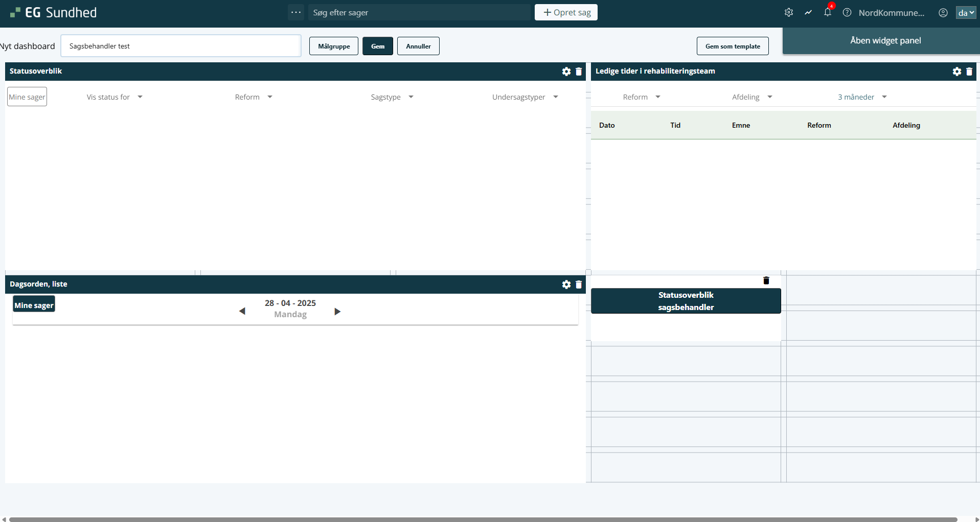Viewport: 980px width, 522px height.
Task: Open the help question mark icon
Action: point(847,13)
